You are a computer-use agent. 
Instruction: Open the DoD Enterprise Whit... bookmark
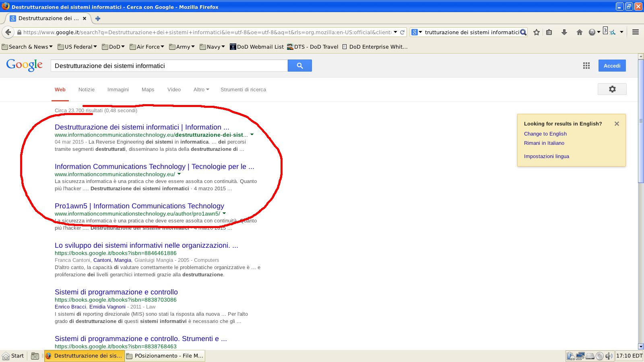pyautogui.click(x=375, y=47)
